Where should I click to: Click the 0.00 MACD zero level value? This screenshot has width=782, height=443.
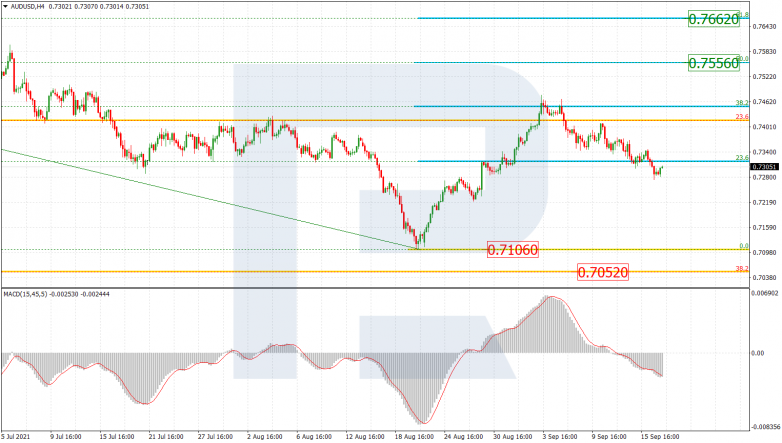[x=758, y=353]
